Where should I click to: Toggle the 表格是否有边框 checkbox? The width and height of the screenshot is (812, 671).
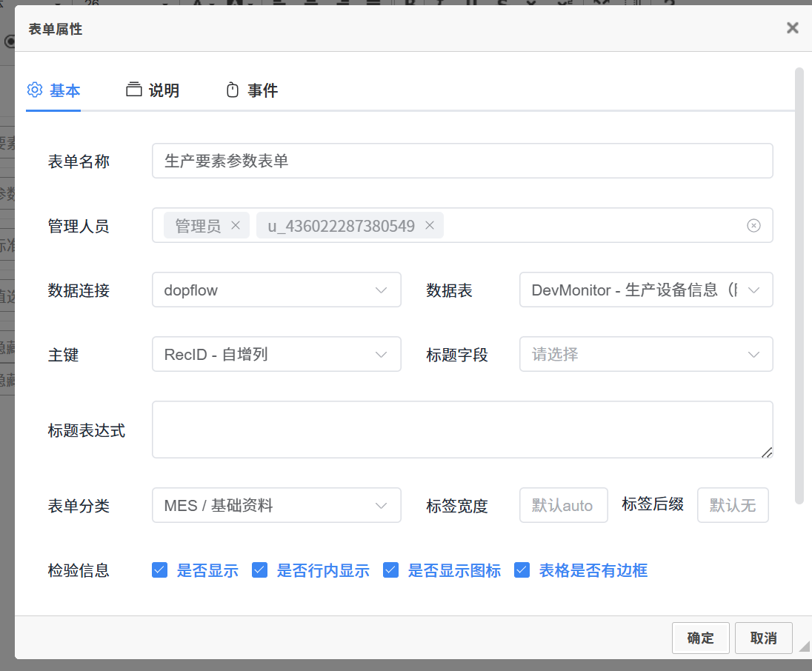522,570
